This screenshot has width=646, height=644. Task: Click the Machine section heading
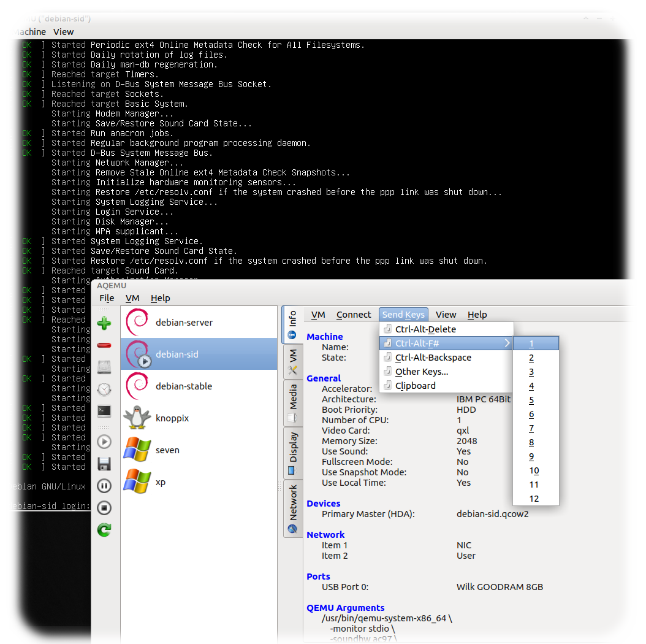point(325,337)
